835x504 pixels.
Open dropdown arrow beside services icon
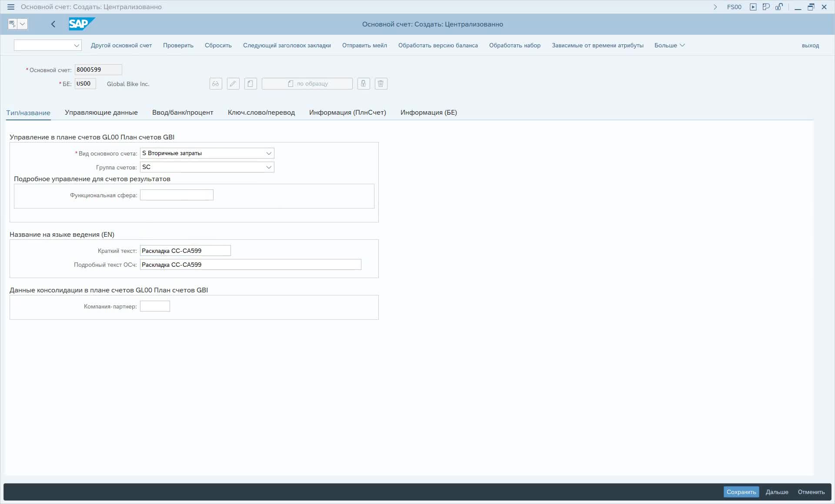(x=23, y=24)
